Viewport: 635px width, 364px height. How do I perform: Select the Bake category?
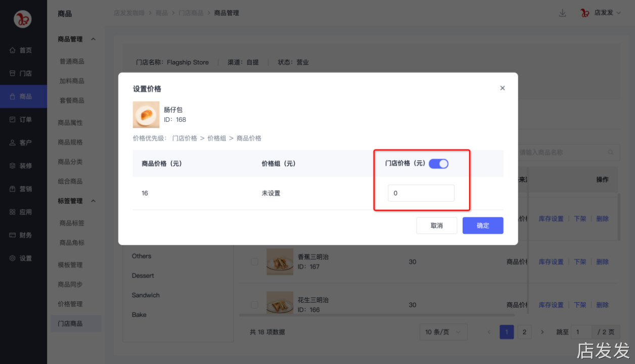139,314
